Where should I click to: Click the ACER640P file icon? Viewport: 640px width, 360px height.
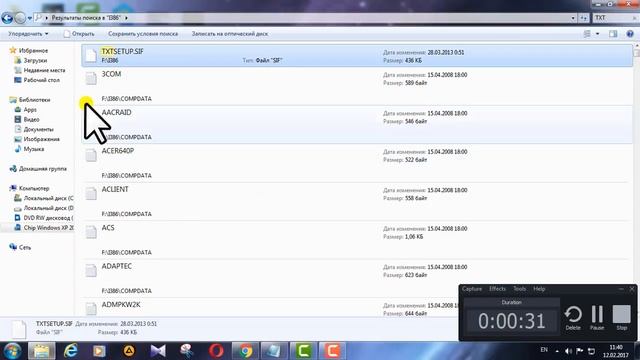91,155
